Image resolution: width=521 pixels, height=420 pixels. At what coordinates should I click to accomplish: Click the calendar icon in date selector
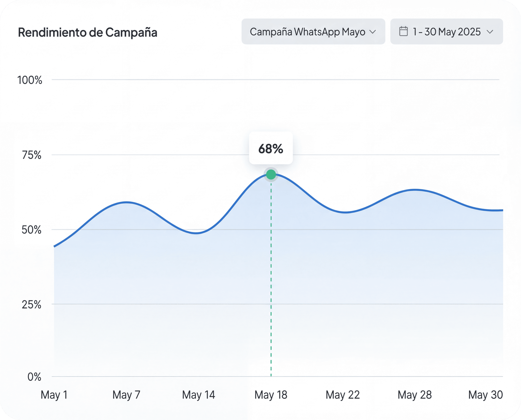point(403,32)
